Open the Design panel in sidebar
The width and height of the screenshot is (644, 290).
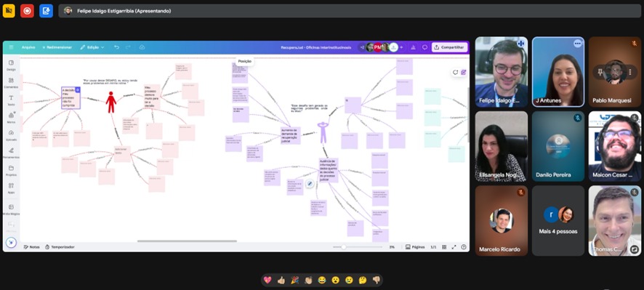(x=11, y=65)
